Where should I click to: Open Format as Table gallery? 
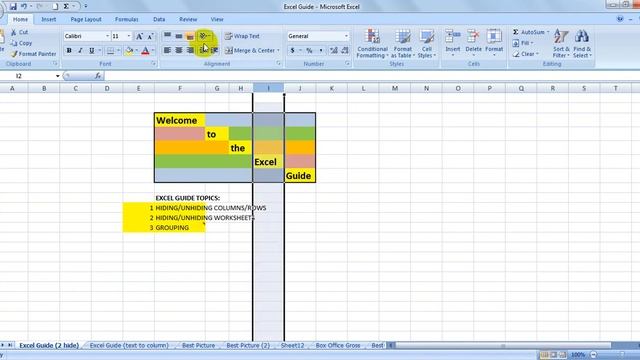pyautogui.click(x=402, y=44)
